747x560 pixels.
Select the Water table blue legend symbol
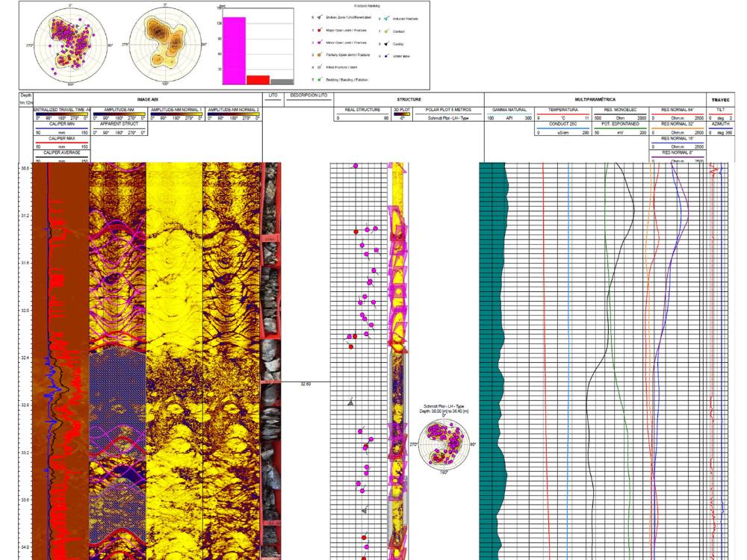point(386,56)
